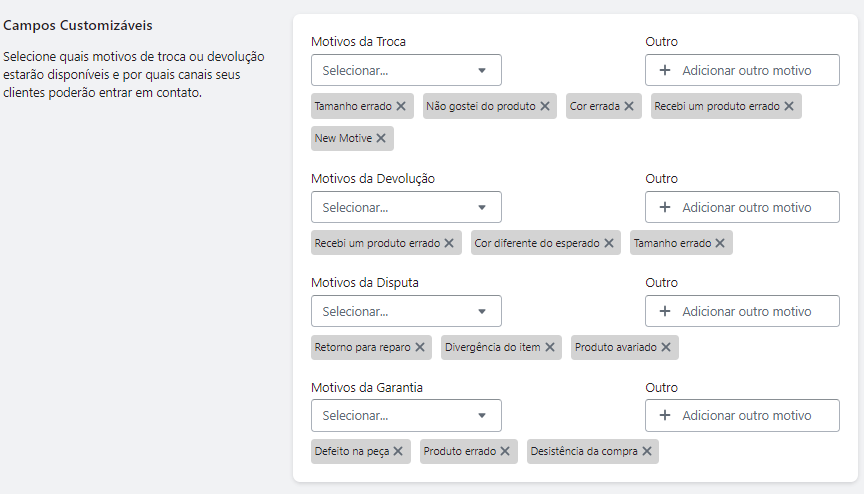Remove 'Divergência do item' tag
Viewport: 864px width, 494px height.
(x=550, y=347)
